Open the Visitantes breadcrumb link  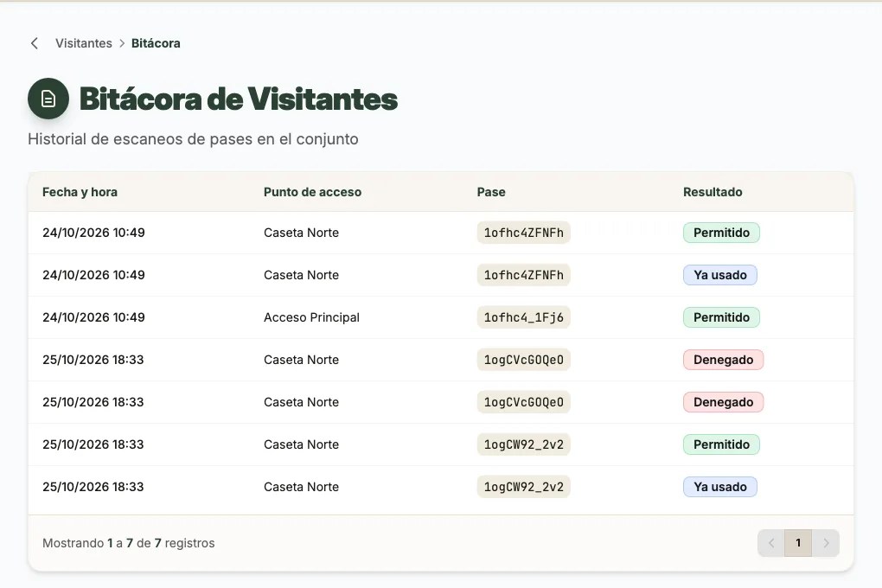(84, 43)
